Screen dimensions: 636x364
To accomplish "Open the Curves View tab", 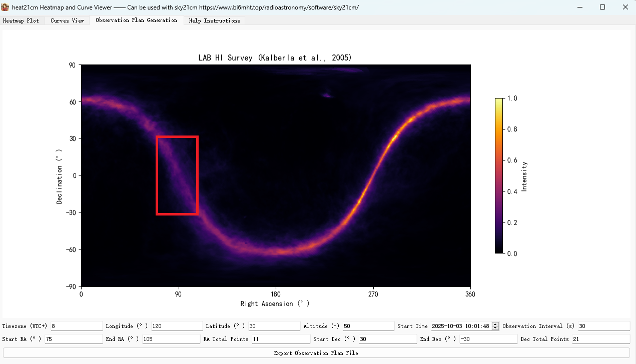I will (x=67, y=20).
